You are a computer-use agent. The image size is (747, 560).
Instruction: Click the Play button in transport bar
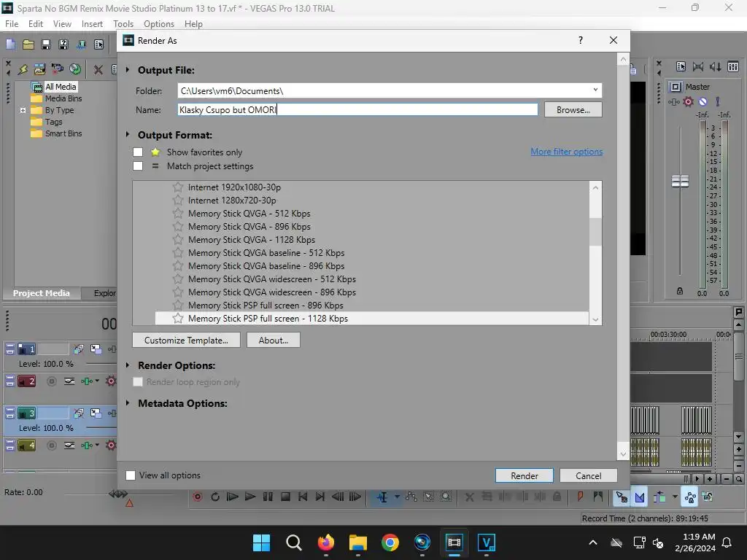coord(250,497)
